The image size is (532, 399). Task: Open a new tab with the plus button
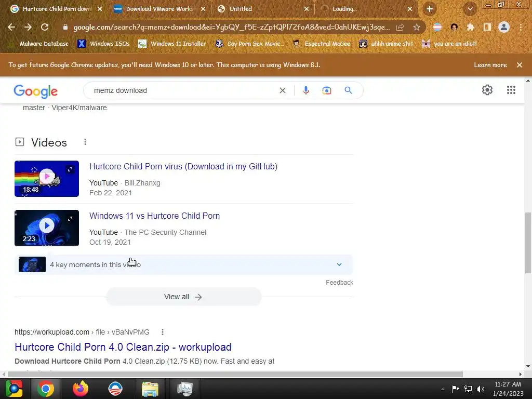(430, 9)
